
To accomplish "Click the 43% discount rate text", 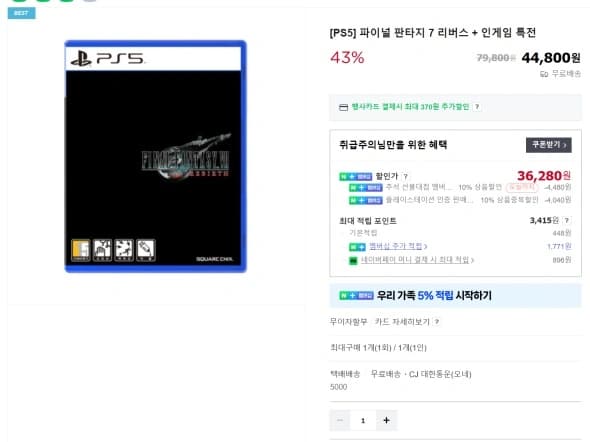I will click(347, 58).
